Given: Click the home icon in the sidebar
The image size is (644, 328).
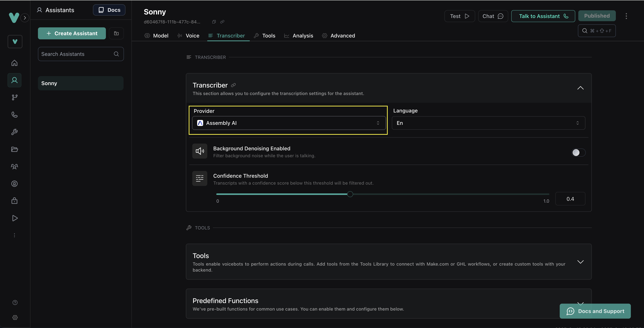Looking at the screenshot, I should pos(14,63).
